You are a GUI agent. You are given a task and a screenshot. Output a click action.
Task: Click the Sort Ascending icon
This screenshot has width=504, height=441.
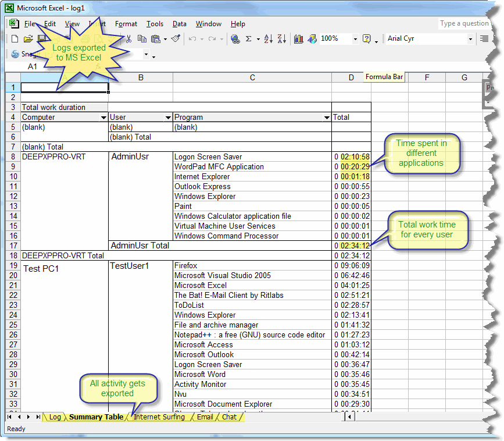tap(269, 39)
